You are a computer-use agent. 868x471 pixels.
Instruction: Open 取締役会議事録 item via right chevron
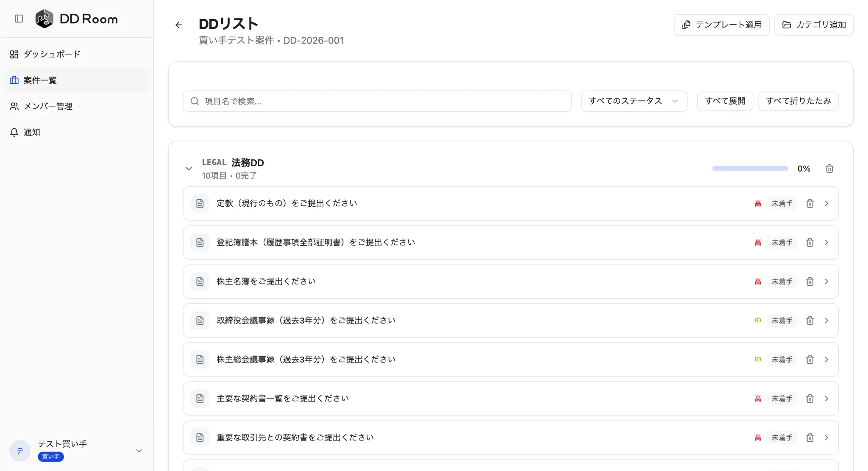[826, 321]
